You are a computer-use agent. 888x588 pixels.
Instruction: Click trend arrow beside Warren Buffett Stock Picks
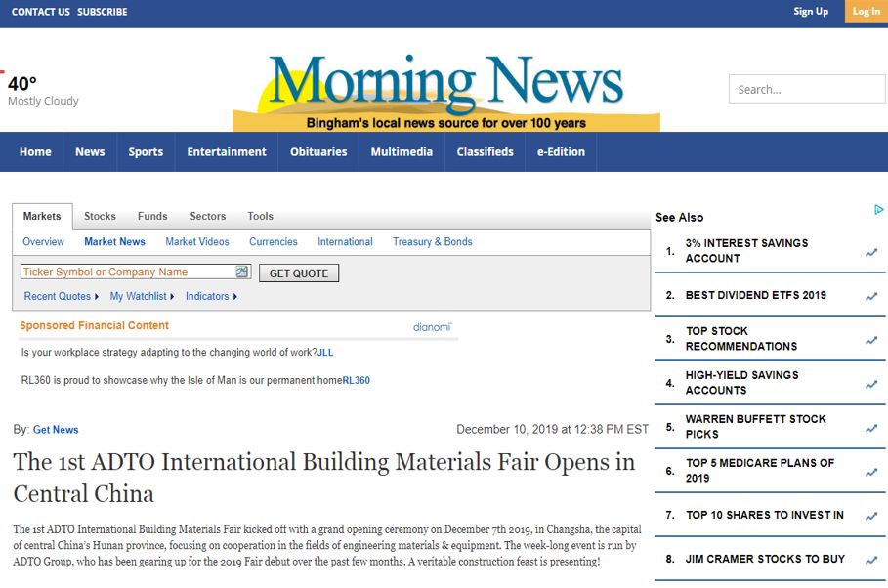click(x=871, y=428)
